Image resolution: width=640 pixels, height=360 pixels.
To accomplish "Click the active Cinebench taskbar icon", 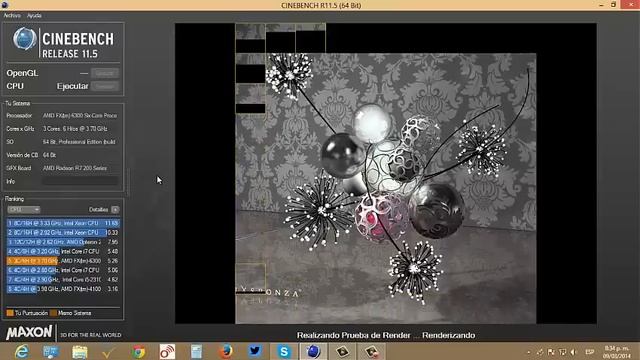I will pyautogui.click(x=313, y=351).
